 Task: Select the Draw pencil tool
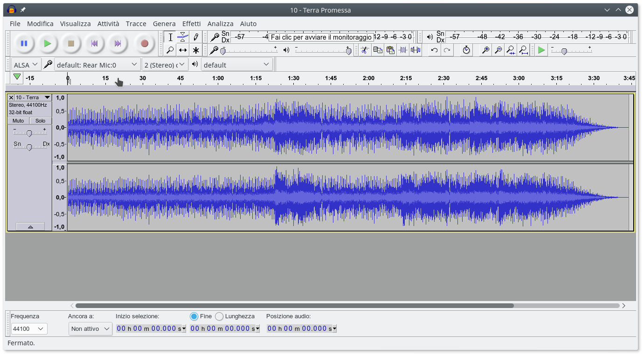pyautogui.click(x=196, y=37)
